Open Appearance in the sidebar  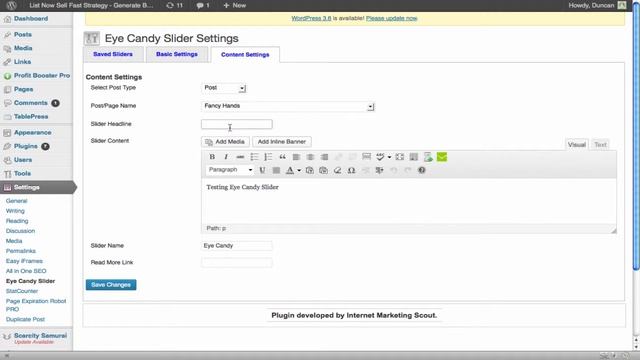(33, 133)
